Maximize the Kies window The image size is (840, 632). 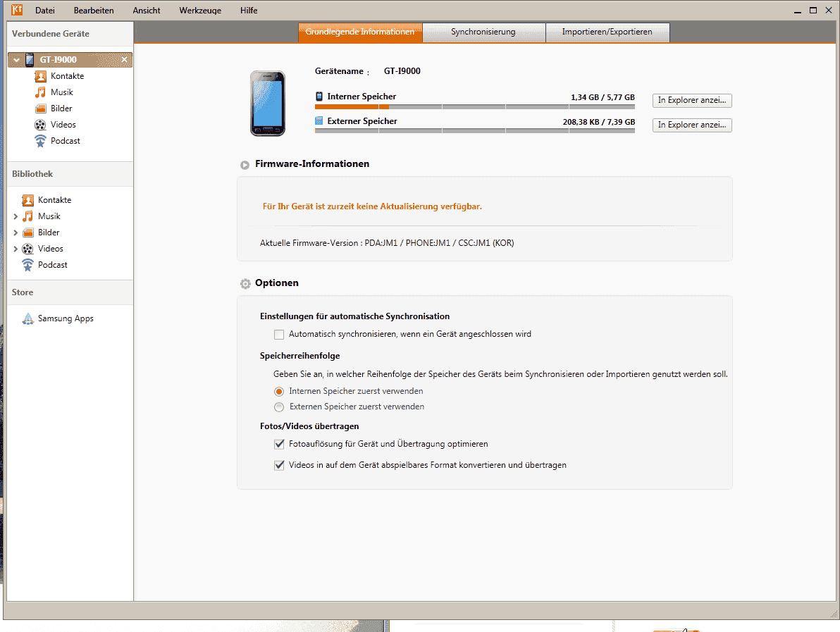pyautogui.click(x=813, y=11)
